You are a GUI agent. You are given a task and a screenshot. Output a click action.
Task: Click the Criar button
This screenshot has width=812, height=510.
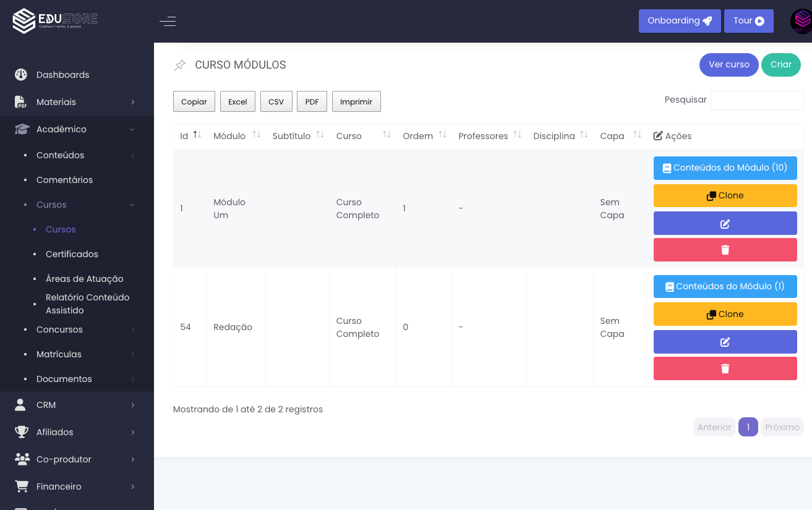pyautogui.click(x=780, y=65)
